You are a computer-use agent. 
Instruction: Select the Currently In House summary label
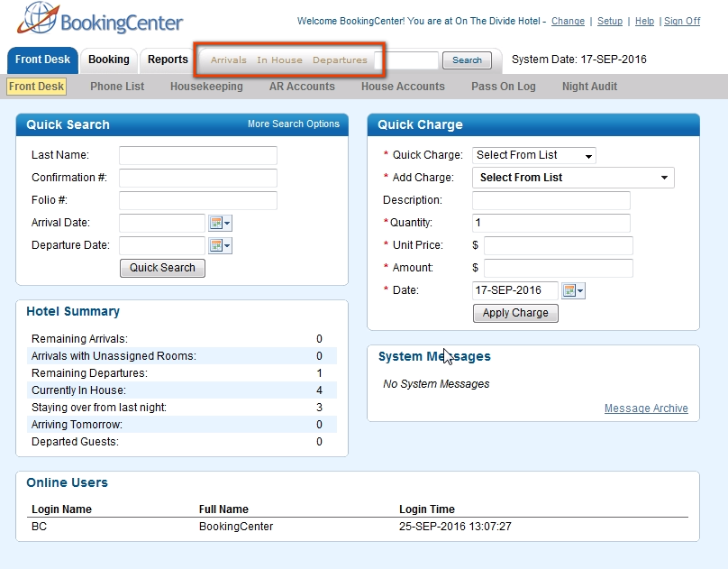tap(78, 390)
